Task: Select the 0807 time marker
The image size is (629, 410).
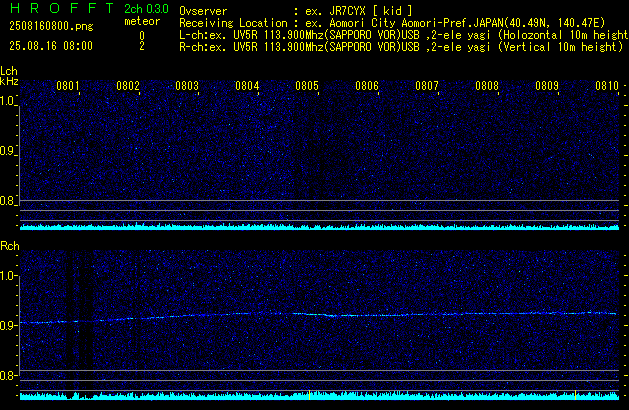Action: tap(427, 86)
